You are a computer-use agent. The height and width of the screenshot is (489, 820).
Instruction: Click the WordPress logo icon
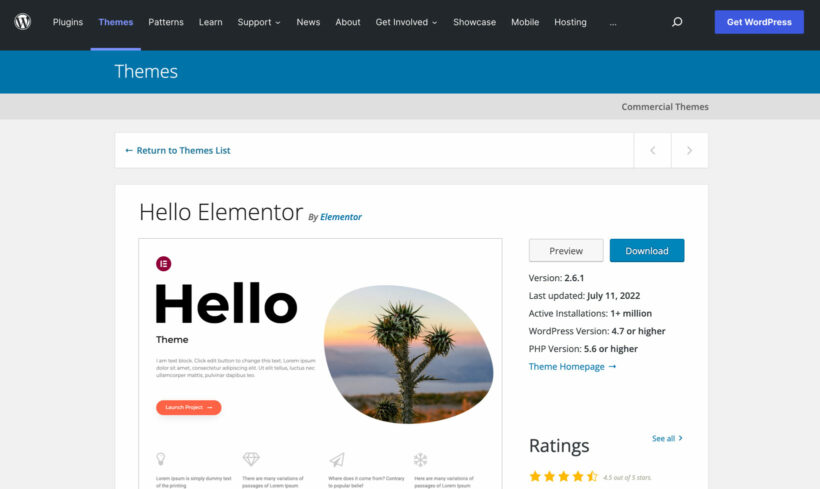point(22,22)
